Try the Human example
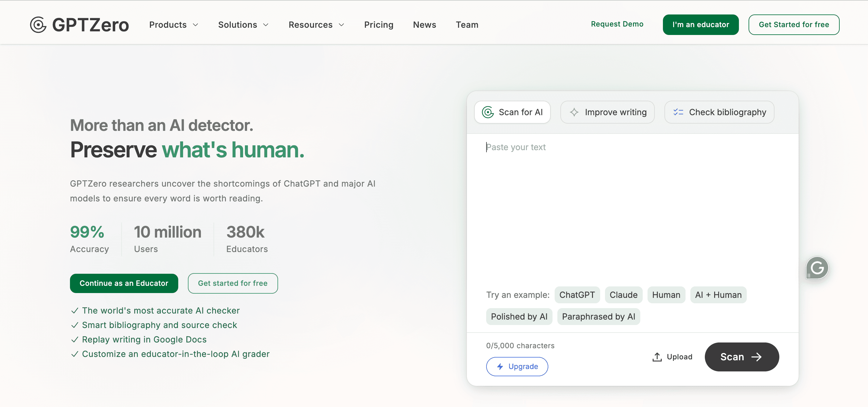The width and height of the screenshot is (868, 407). click(666, 295)
